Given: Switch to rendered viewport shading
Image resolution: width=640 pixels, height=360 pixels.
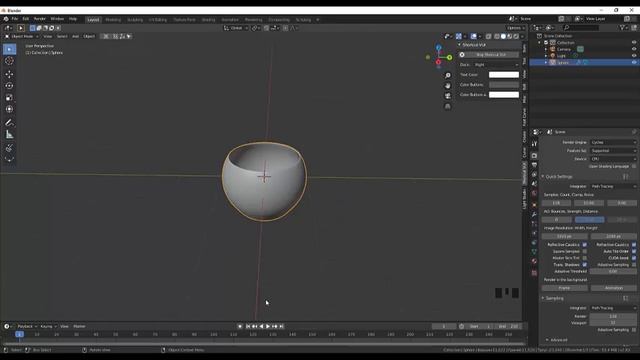Looking at the screenshot, I should pyautogui.click(x=516, y=36).
